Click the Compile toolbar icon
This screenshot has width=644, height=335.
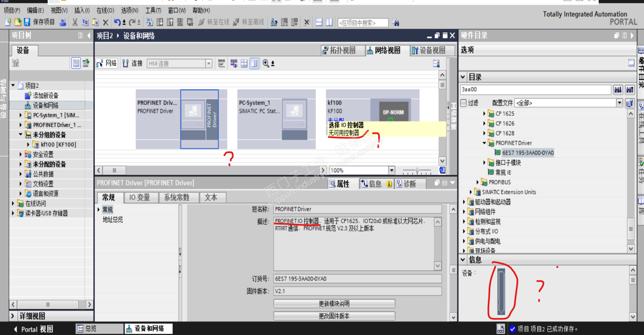click(x=149, y=22)
